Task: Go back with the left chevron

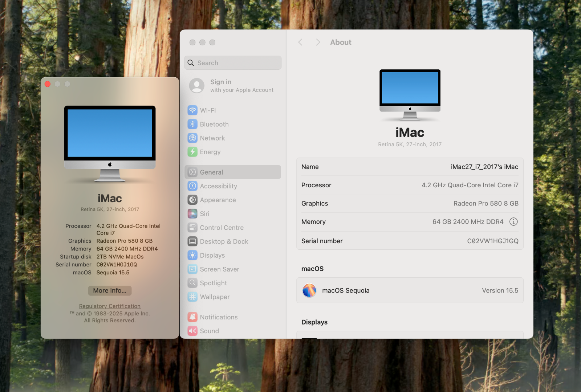Action: tap(300, 42)
